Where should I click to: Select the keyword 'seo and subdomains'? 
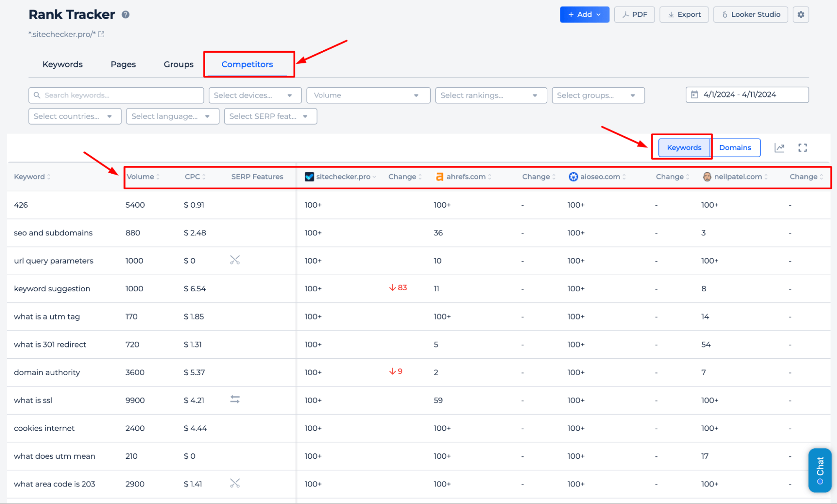tap(53, 233)
